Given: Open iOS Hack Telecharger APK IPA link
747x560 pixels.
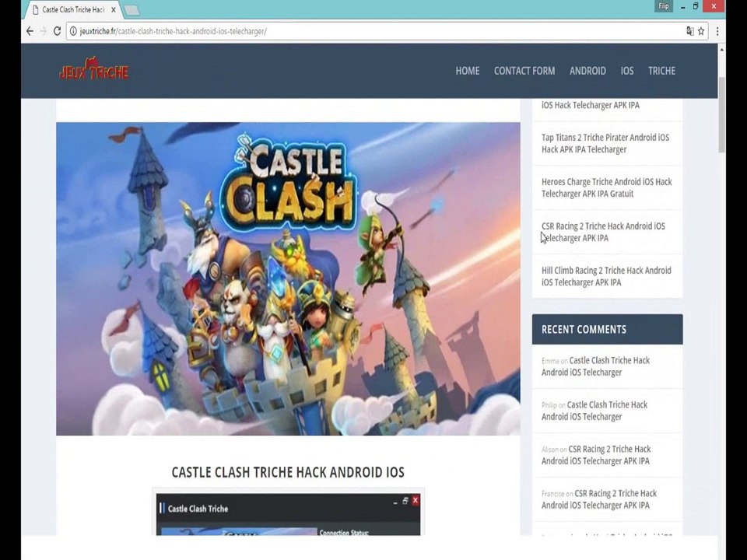Looking at the screenshot, I should (591, 105).
